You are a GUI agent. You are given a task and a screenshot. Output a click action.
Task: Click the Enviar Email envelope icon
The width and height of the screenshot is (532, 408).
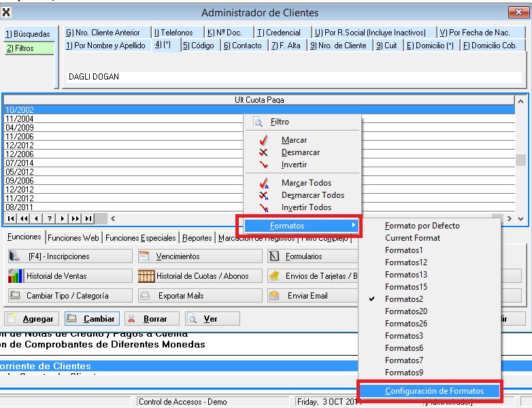(274, 296)
